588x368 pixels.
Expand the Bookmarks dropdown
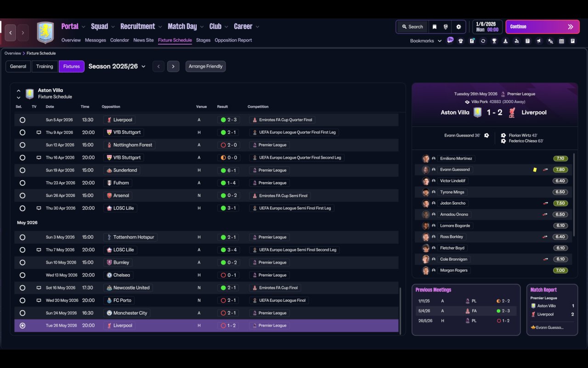point(426,41)
